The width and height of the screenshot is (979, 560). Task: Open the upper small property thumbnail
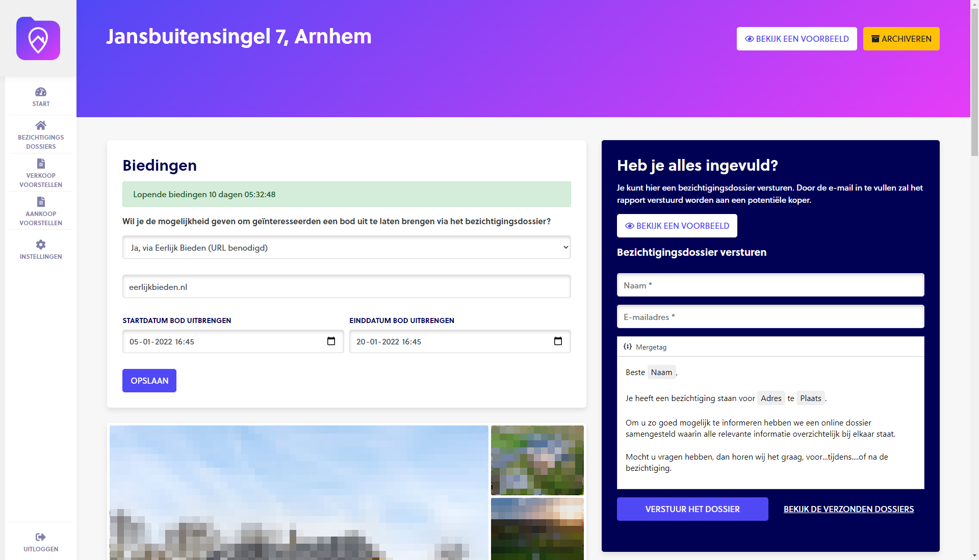537,460
